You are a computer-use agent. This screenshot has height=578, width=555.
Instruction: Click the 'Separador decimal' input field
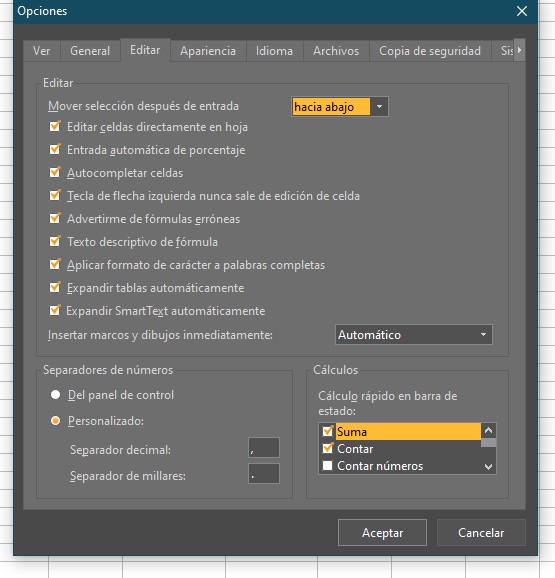tap(264, 448)
